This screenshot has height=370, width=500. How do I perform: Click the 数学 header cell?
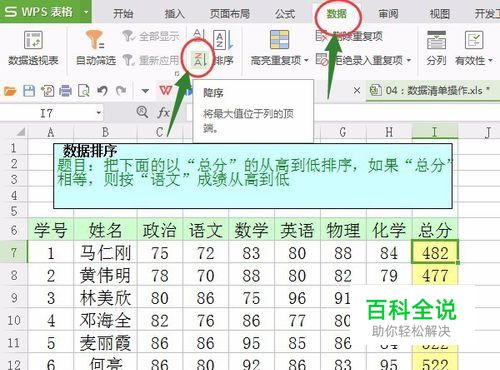[251, 230]
